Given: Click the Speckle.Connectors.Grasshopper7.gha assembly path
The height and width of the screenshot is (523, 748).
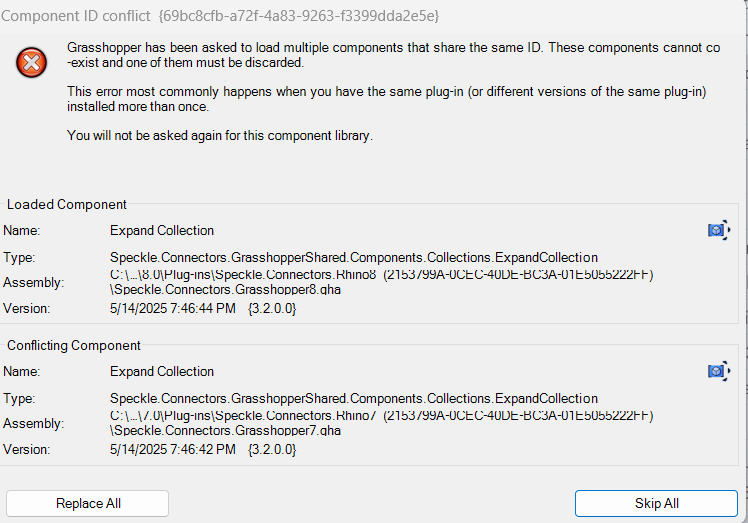Looking at the screenshot, I should [x=225, y=430].
